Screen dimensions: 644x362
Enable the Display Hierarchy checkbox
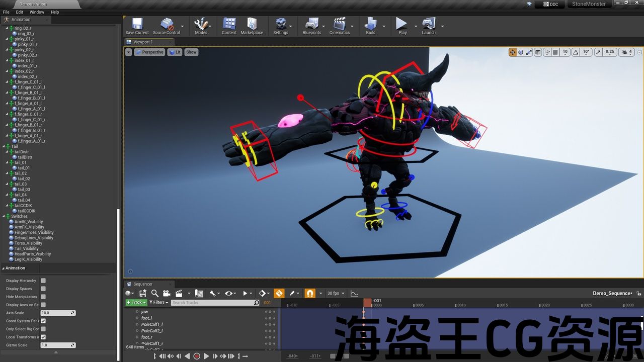click(43, 281)
